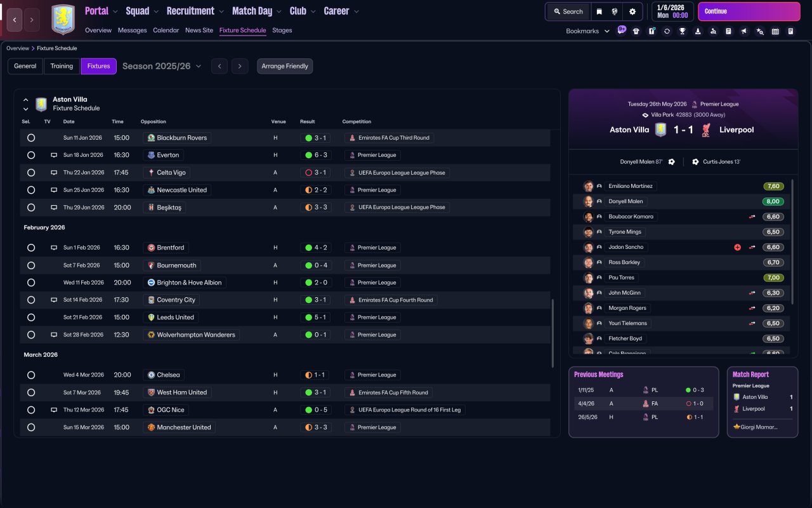Select the Brentford fixture radio circle
Viewport: 812px width, 508px height.
[30, 248]
